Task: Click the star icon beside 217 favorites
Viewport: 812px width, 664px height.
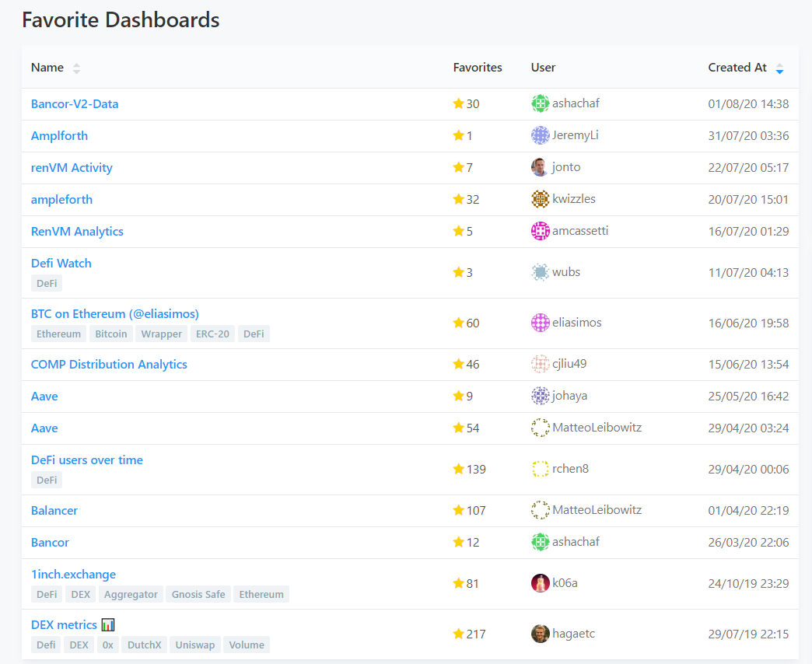Action: click(x=458, y=634)
